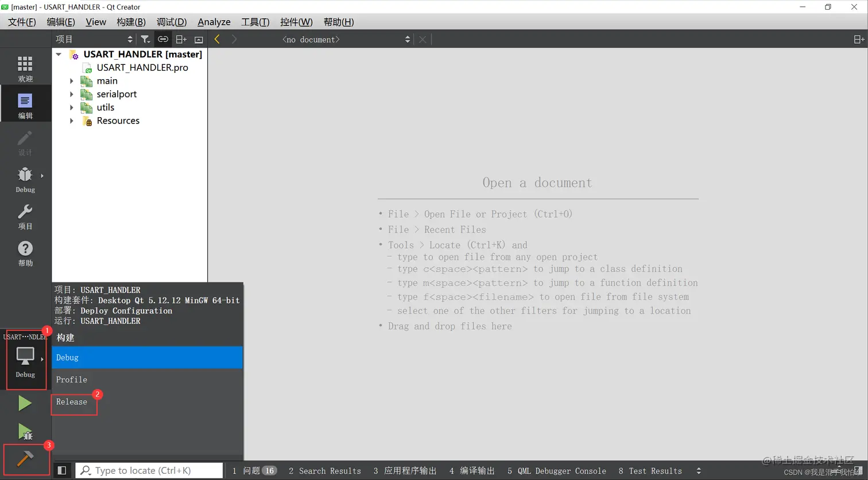Split the editor view at top right
868x480 pixels.
[859, 39]
